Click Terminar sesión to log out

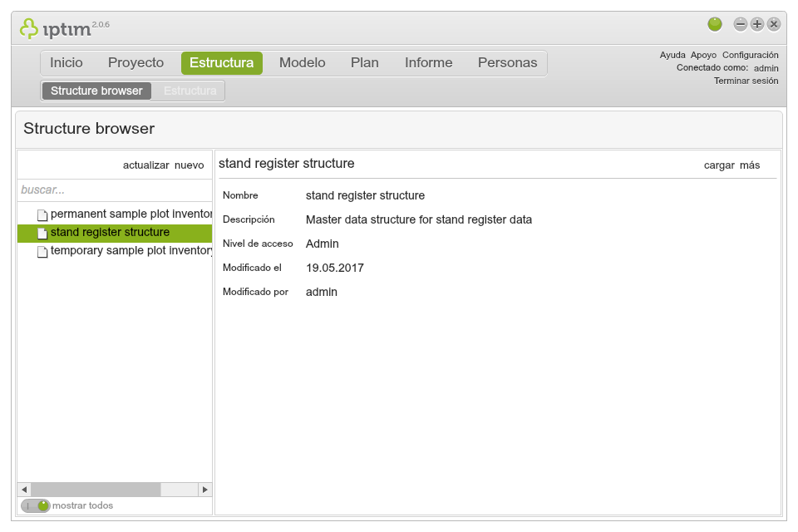[x=746, y=81]
